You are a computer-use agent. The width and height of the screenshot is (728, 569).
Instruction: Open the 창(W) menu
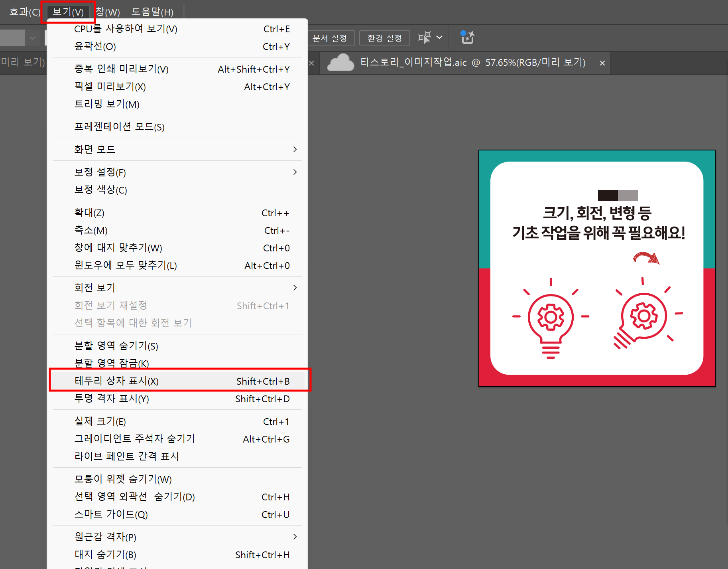[x=107, y=12]
